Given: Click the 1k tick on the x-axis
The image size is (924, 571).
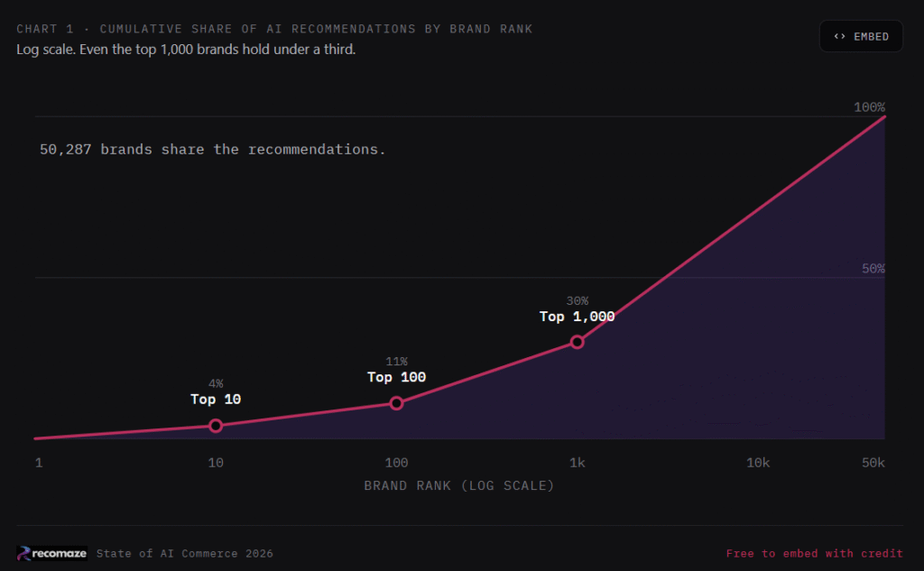Looking at the screenshot, I should [x=577, y=463].
